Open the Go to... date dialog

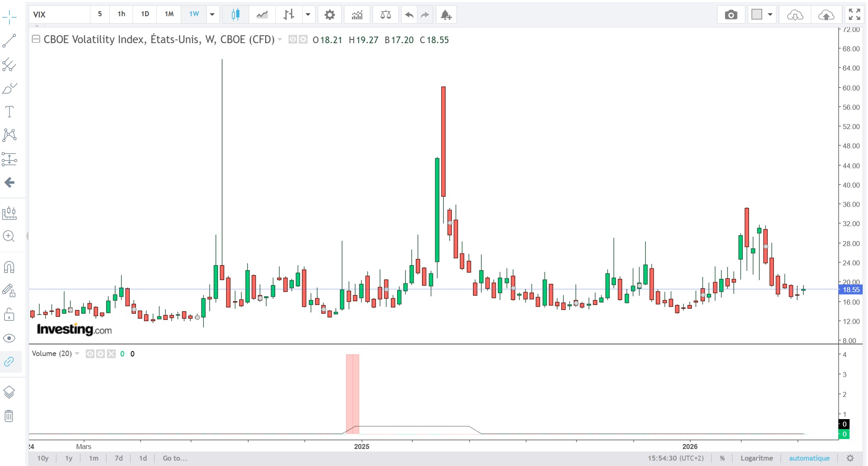pos(175,458)
